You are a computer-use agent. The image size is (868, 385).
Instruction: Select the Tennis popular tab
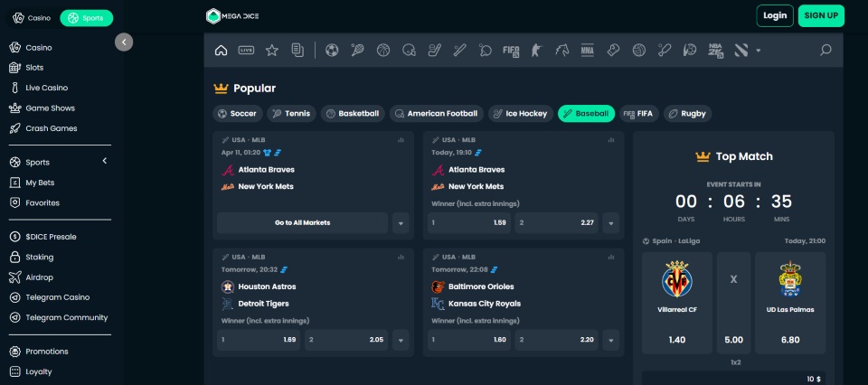292,113
